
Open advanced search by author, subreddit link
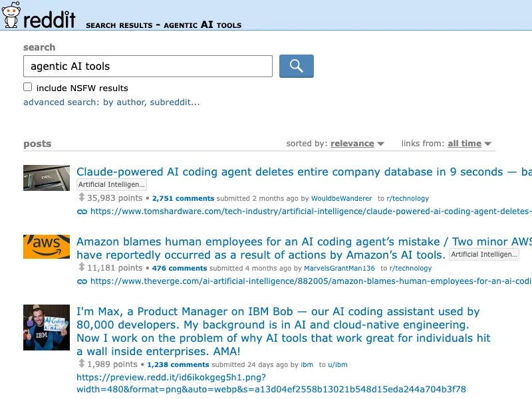point(111,102)
